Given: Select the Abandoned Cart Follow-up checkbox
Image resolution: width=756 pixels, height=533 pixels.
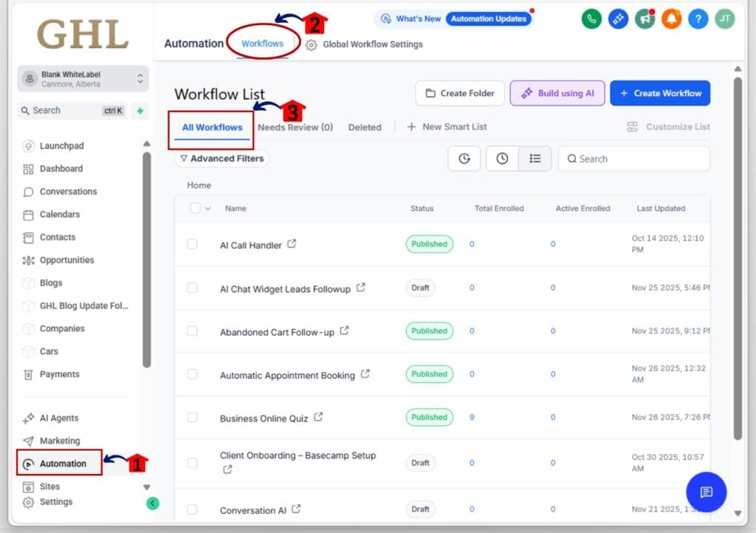Looking at the screenshot, I should (x=192, y=331).
